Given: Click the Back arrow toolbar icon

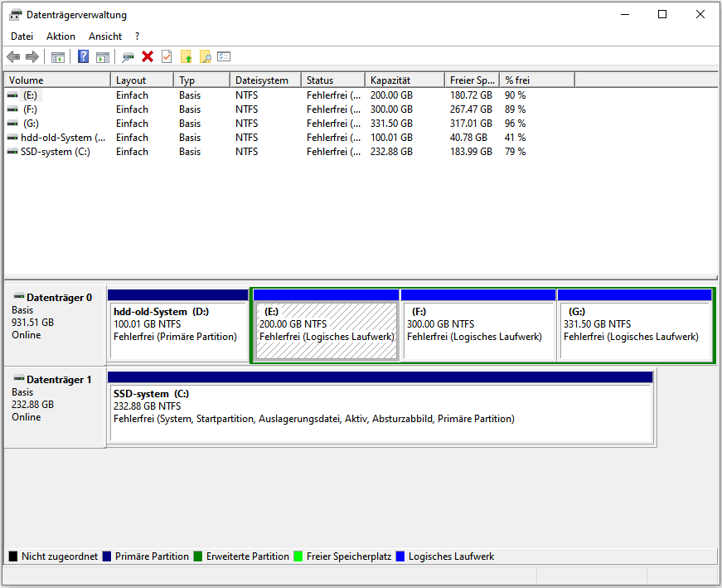Looking at the screenshot, I should tap(13, 57).
